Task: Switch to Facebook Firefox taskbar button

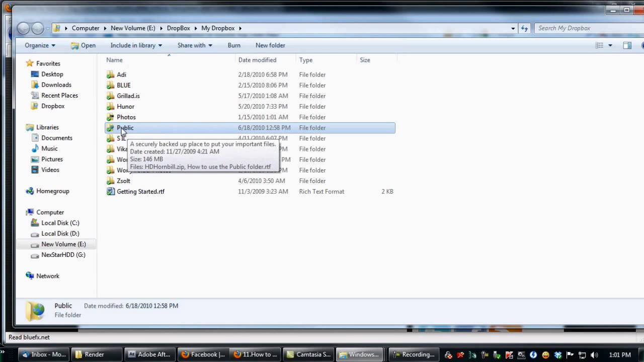Action: point(203,354)
